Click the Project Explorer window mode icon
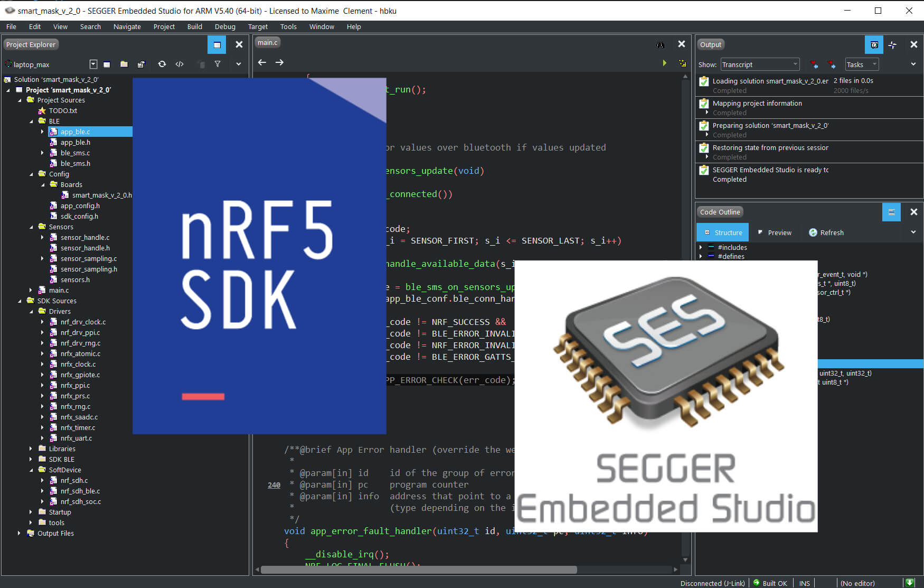 click(217, 45)
